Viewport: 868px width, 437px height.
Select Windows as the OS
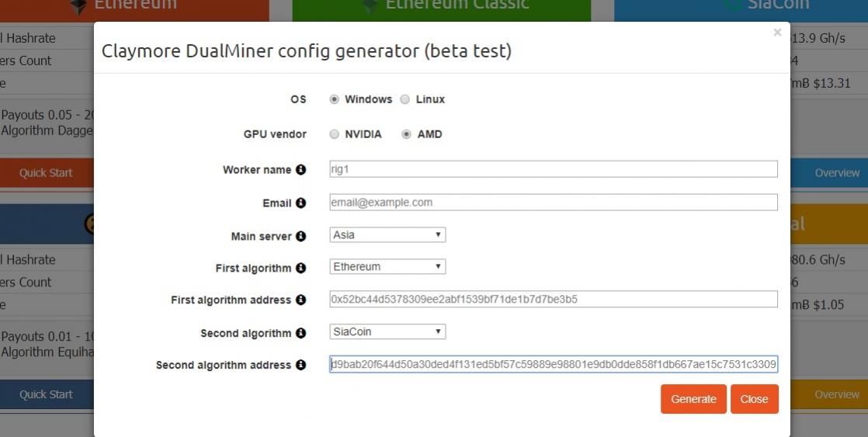coord(335,99)
